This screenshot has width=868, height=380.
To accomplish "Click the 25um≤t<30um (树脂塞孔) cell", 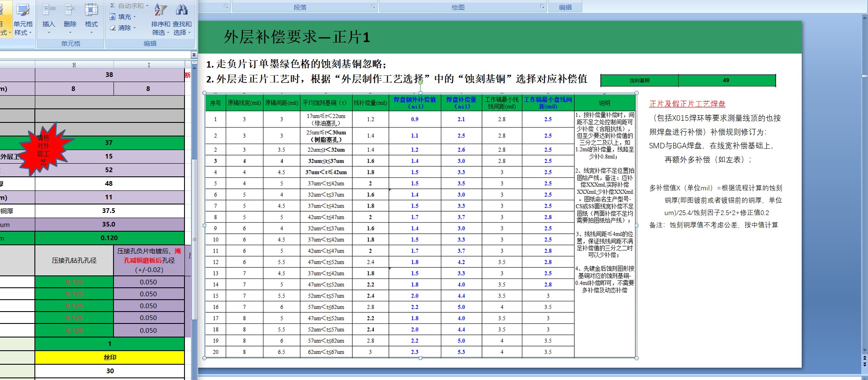I will 326,136.
